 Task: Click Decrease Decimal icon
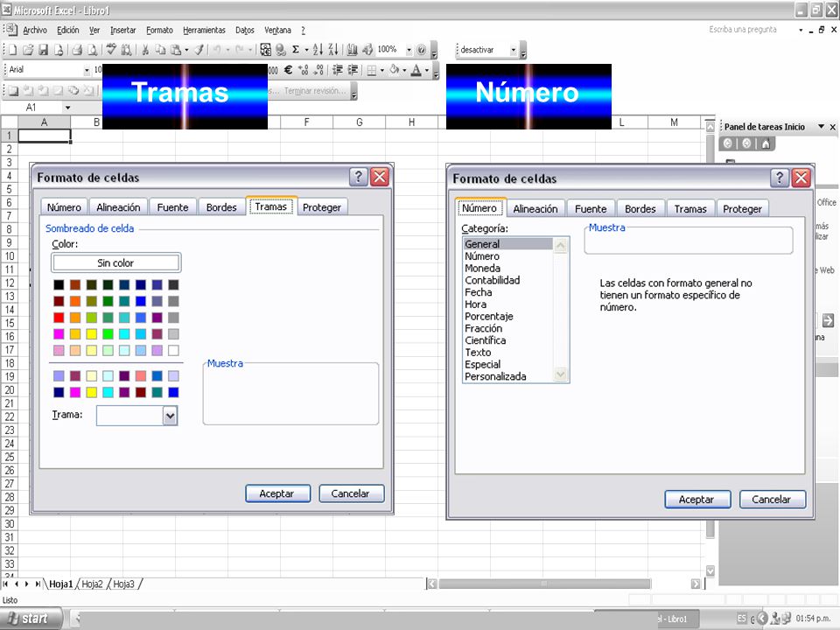pos(318,70)
